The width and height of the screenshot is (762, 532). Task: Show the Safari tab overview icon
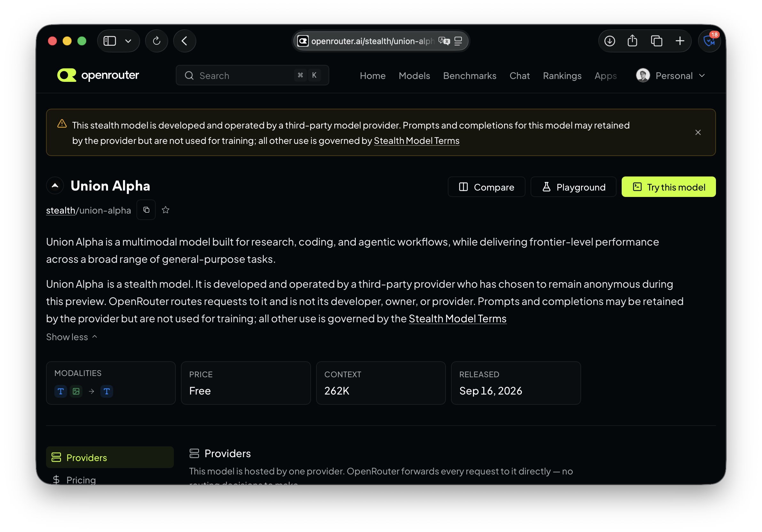click(657, 41)
